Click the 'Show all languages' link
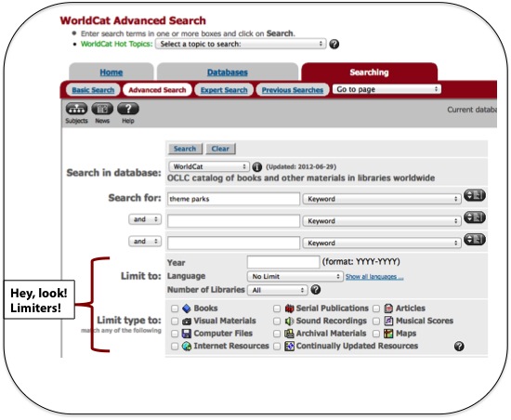The image size is (511, 420). pos(374,277)
